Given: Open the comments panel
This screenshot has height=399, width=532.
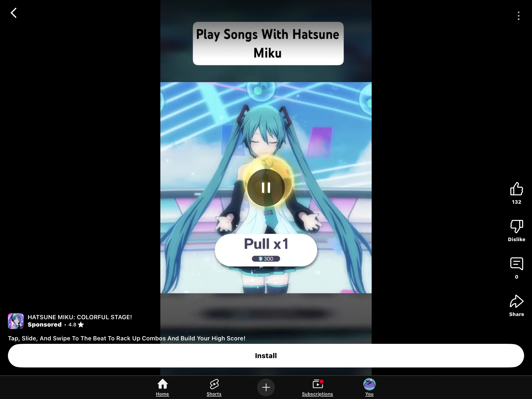Looking at the screenshot, I should (516, 264).
